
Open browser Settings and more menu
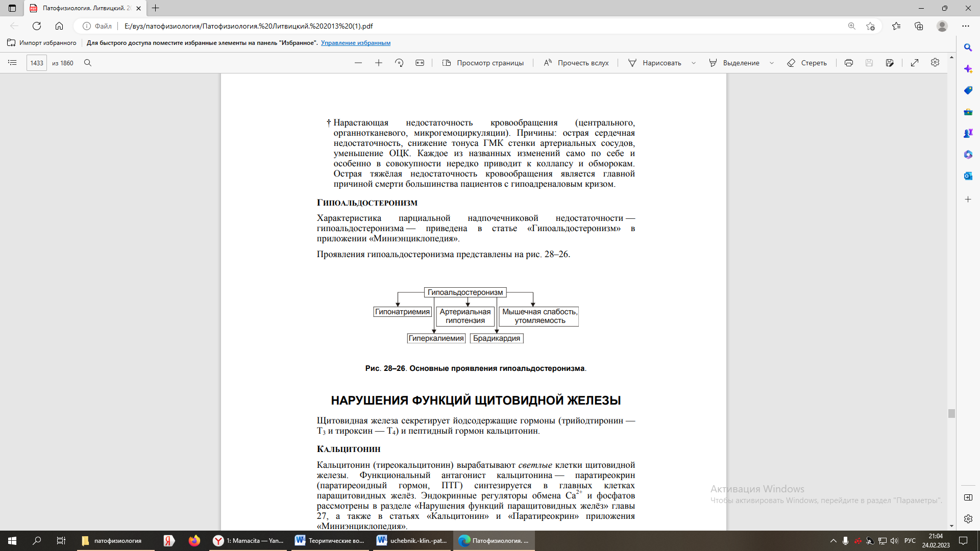tap(966, 26)
